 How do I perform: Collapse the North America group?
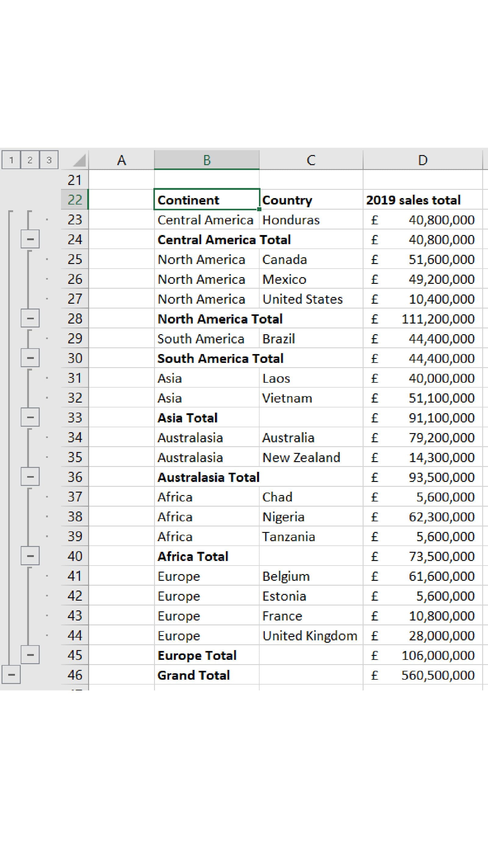click(x=30, y=318)
